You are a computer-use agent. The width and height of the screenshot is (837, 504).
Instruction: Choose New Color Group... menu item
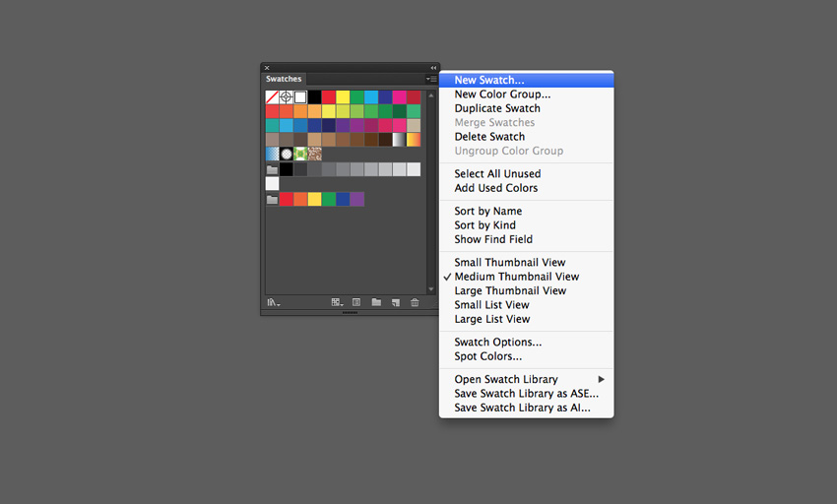(527, 94)
